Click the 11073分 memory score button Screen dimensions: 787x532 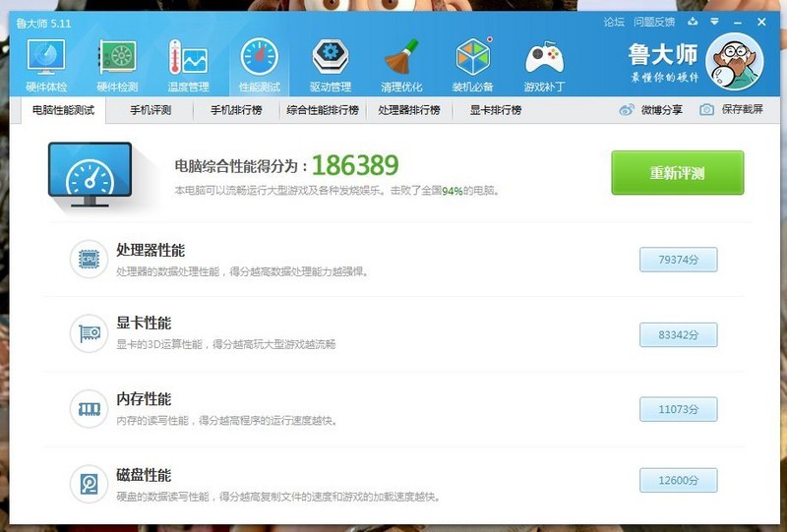[x=678, y=409]
